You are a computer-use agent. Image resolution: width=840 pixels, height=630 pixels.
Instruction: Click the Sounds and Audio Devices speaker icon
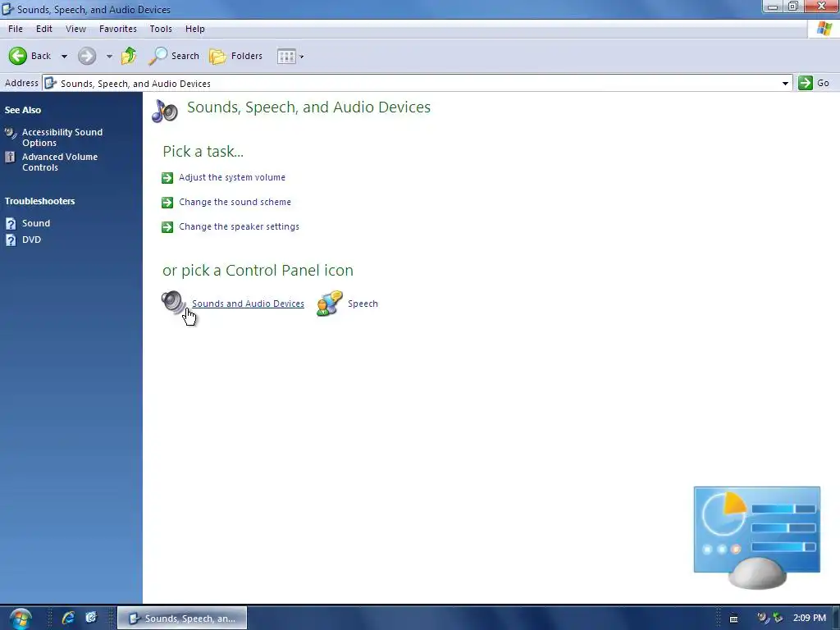pos(174,303)
